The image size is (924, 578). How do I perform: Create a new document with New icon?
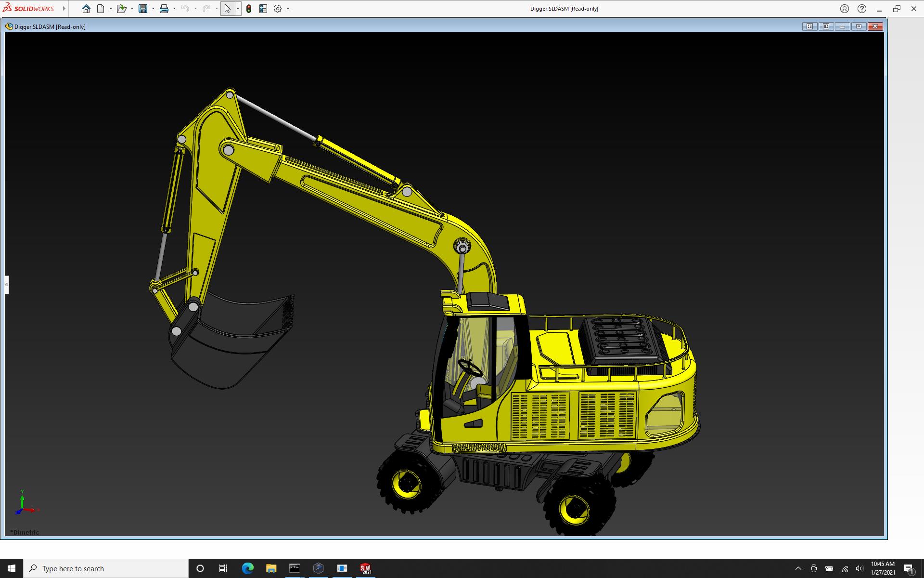(x=101, y=9)
